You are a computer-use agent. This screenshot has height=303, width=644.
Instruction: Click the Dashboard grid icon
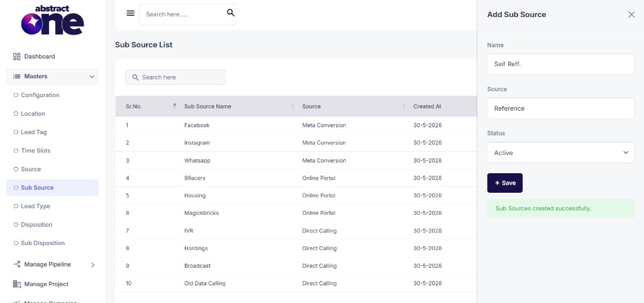tap(17, 56)
